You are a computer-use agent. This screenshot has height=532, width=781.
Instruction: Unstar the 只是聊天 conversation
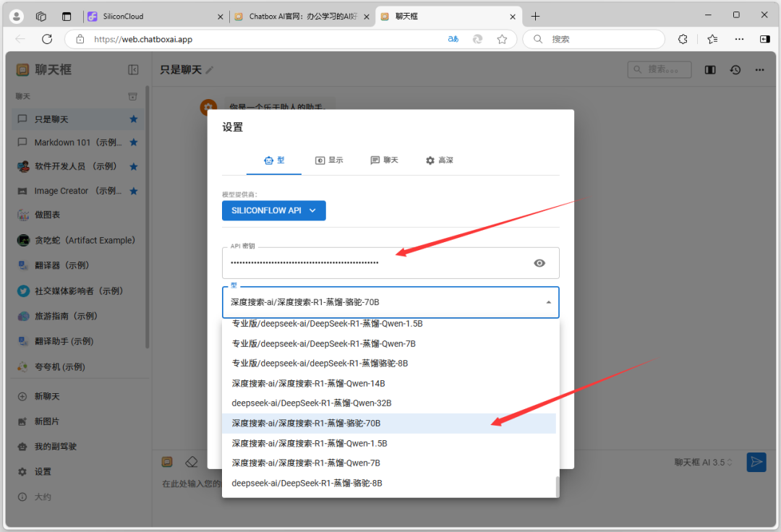click(134, 119)
